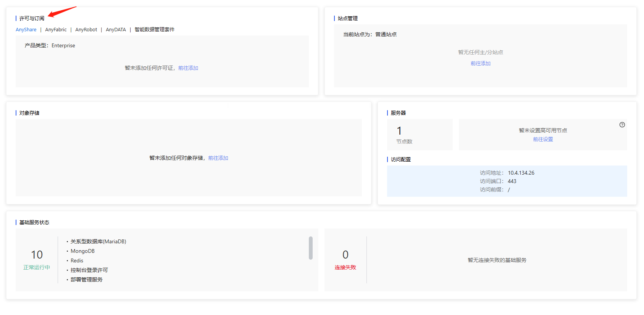Click the access port value 443
The height and width of the screenshot is (315, 644).
click(x=512, y=181)
